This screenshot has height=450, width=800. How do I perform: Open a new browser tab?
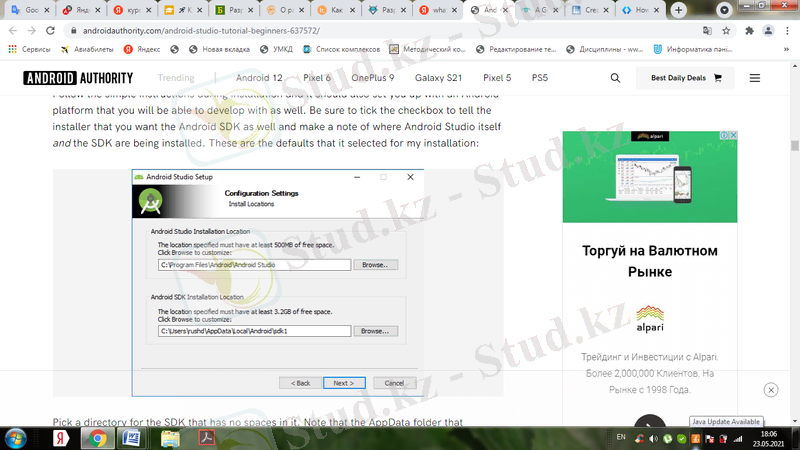(679, 10)
